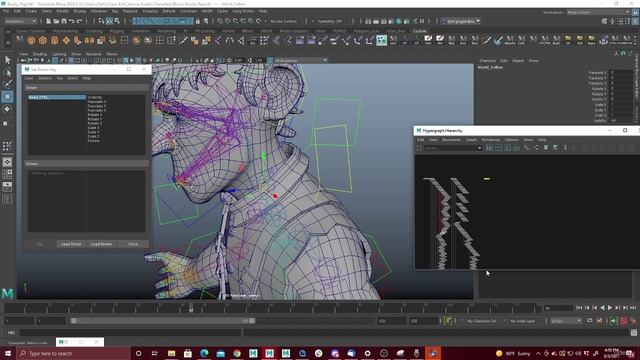Viewport: 640px width, 360px height.
Task: Open the Deform menu in main menu bar
Action: 169,11
